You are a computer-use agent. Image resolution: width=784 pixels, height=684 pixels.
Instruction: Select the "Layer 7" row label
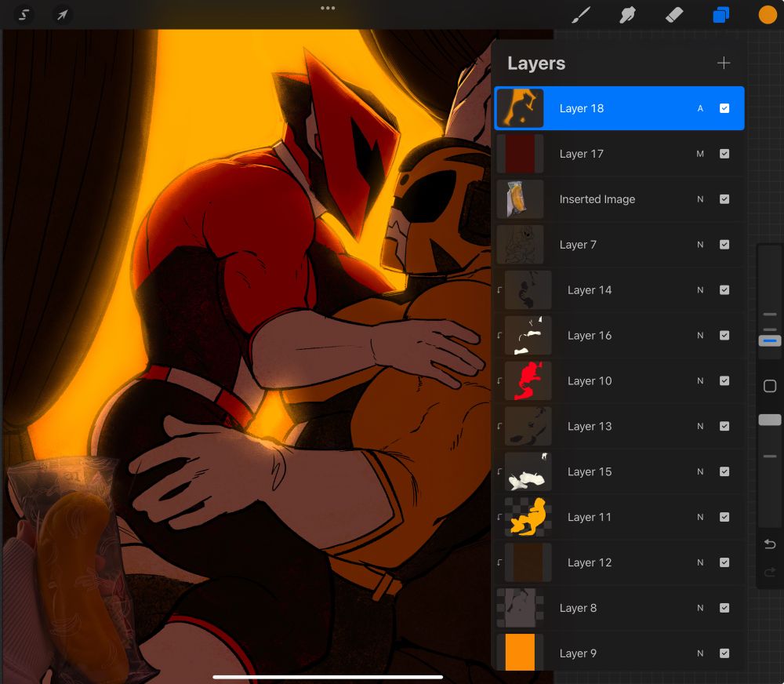578,245
